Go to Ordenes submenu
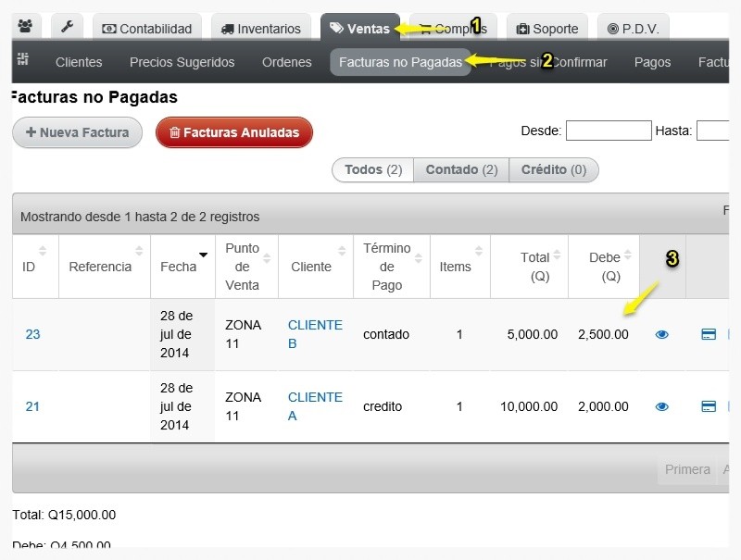Screen dimensions: 741x560 pyautogui.click(x=287, y=62)
